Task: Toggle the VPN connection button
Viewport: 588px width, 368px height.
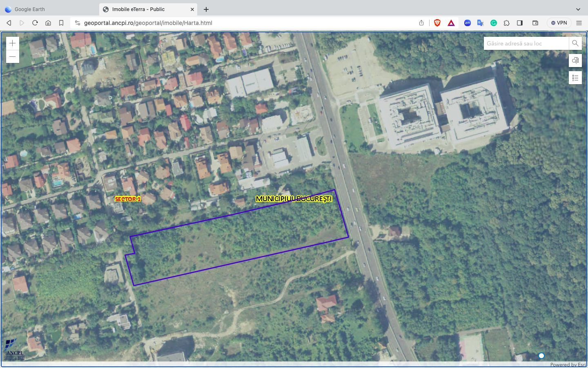Action: [x=559, y=22]
